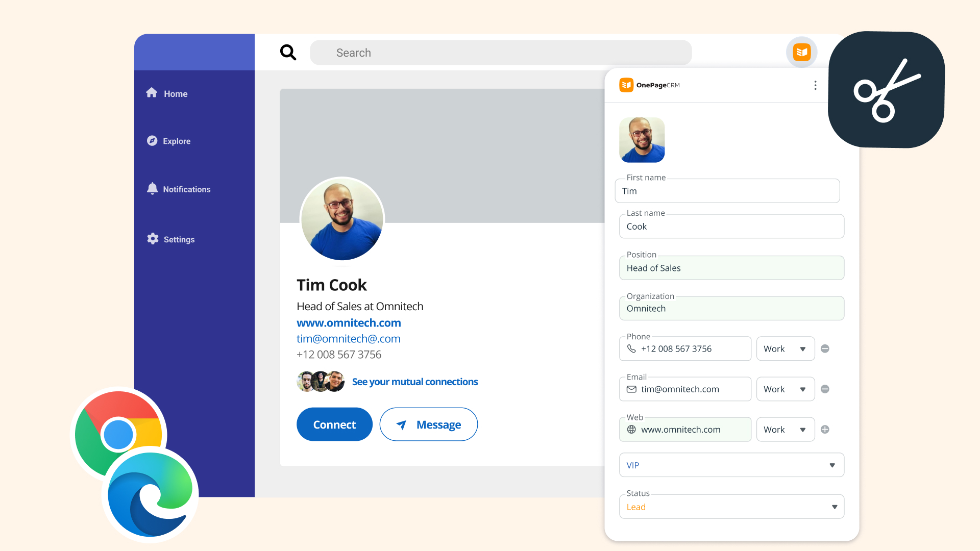
Task: Open See your mutual connections link
Action: click(x=414, y=382)
